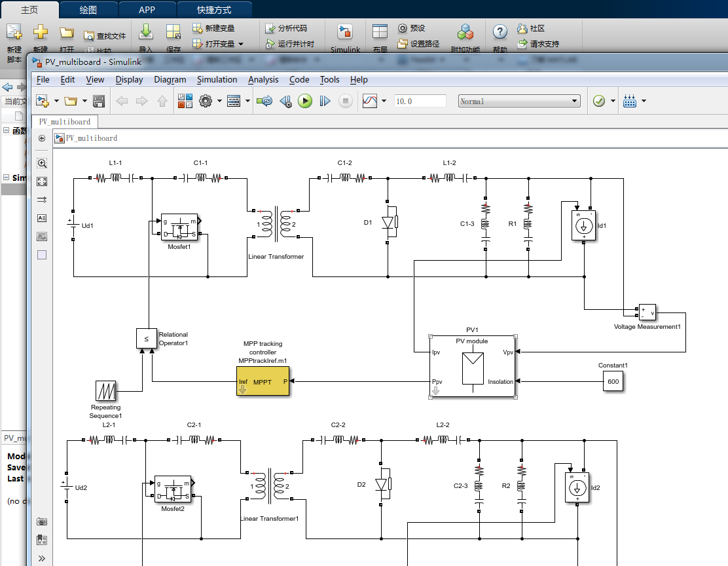The height and width of the screenshot is (566, 728).
Task: Click the Screenshot camera icon in palette
Action: [x=42, y=521]
